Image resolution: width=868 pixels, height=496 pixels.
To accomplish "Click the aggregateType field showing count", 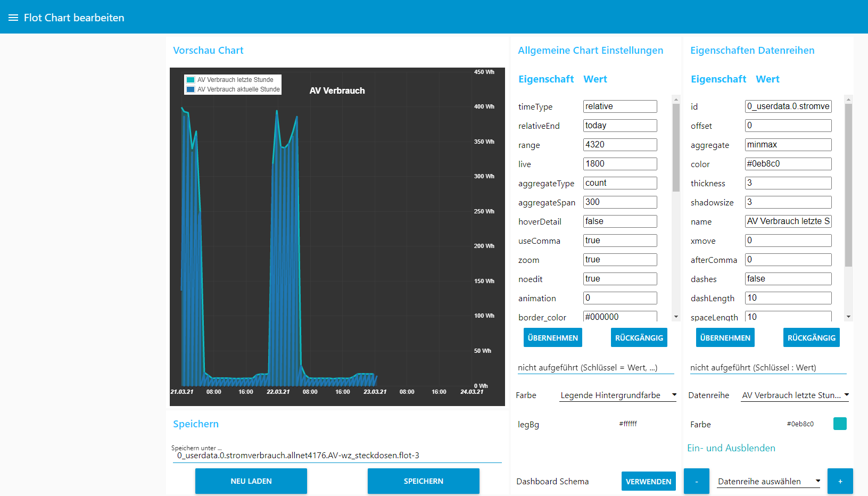I will point(620,183).
